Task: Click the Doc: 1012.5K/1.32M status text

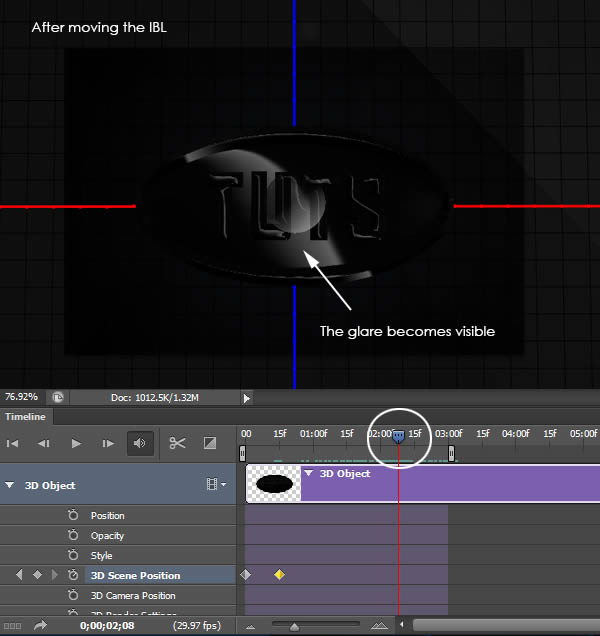Action: pos(155,398)
